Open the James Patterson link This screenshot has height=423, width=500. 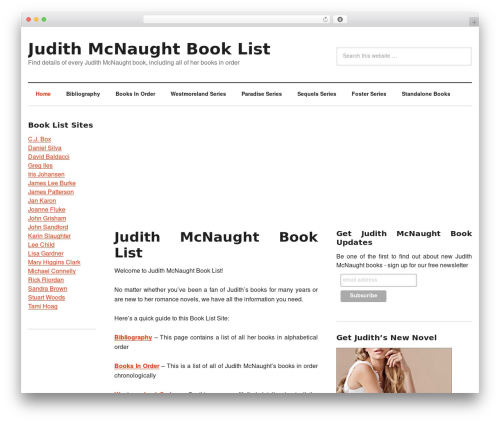(x=51, y=192)
